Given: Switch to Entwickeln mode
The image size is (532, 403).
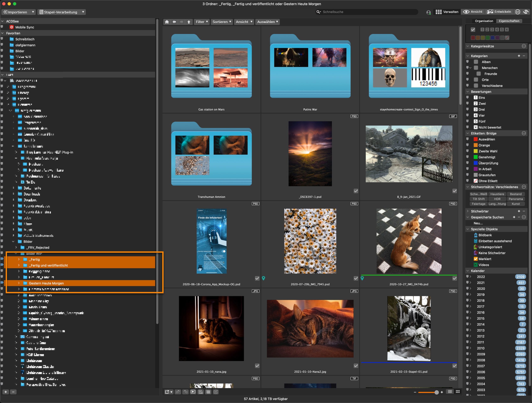Looking at the screenshot, I should point(499,12).
